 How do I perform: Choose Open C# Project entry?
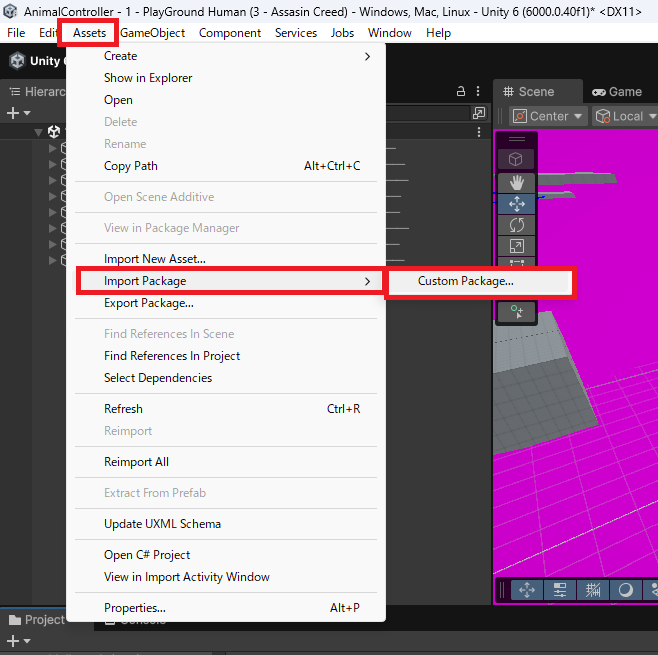(226, 555)
